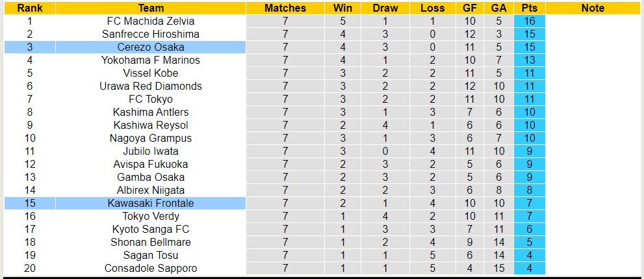644x279 pixels.
Task: Click the GA column header
Action: click(498, 8)
